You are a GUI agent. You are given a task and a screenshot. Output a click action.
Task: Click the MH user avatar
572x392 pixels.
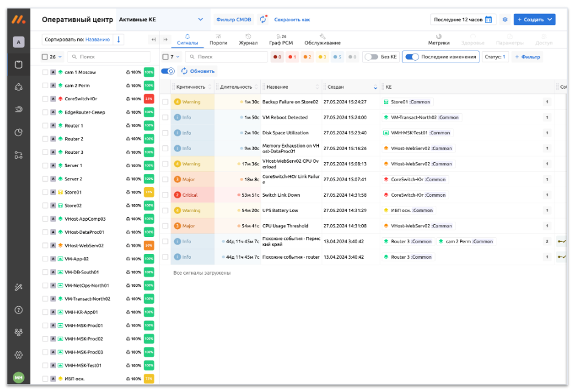tap(18, 377)
